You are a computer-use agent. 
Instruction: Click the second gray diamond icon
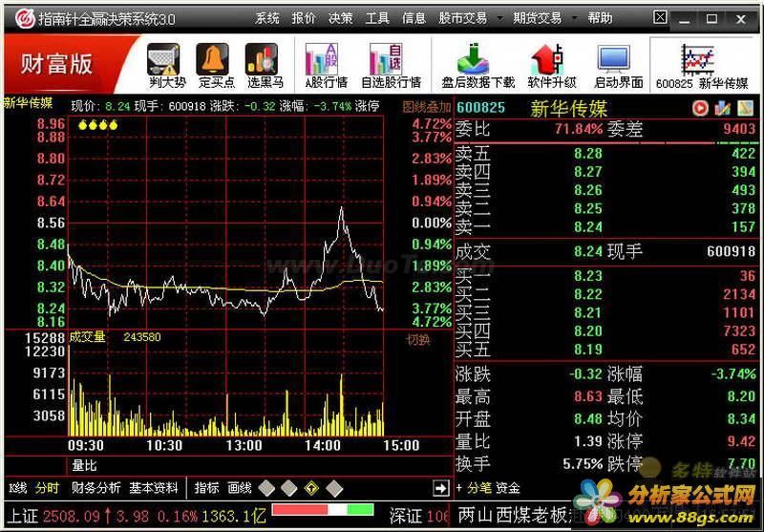(x=289, y=488)
